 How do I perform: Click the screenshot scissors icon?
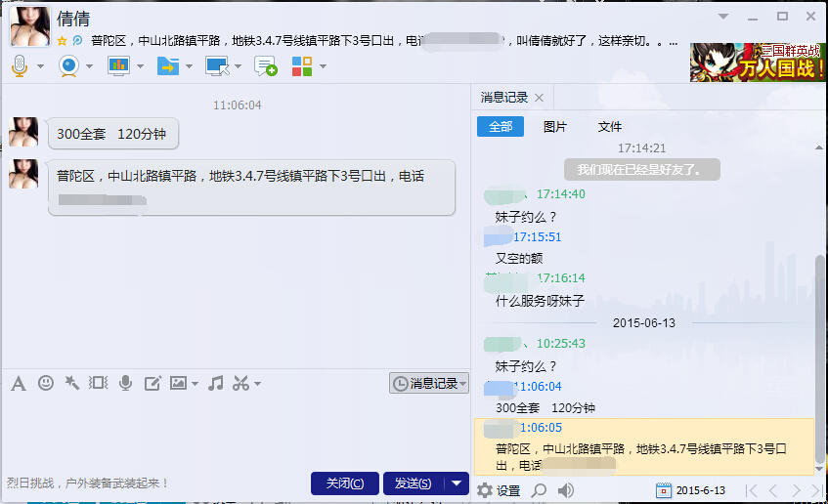point(240,383)
